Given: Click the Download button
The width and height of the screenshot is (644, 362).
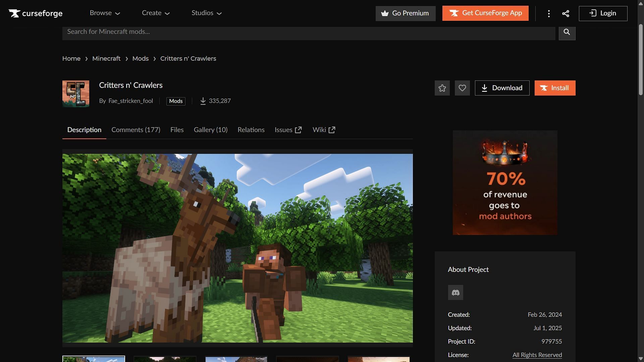Looking at the screenshot, I should point(502,88).
